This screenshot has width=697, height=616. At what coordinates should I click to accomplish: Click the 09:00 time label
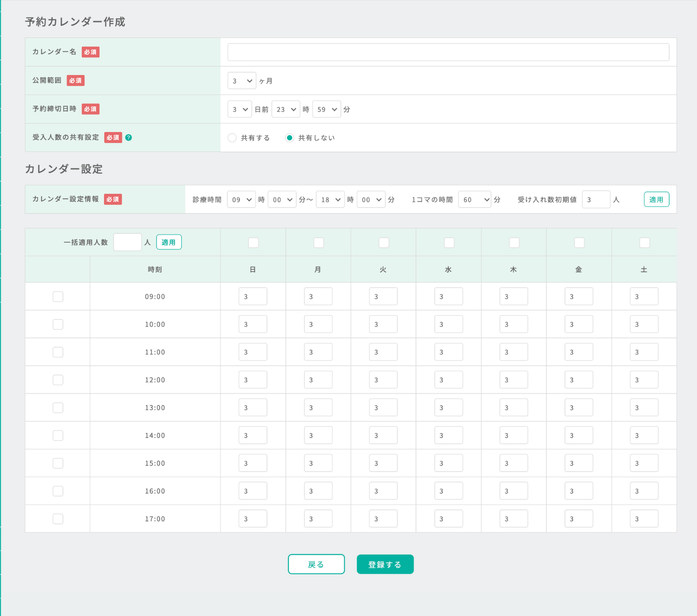155,296
